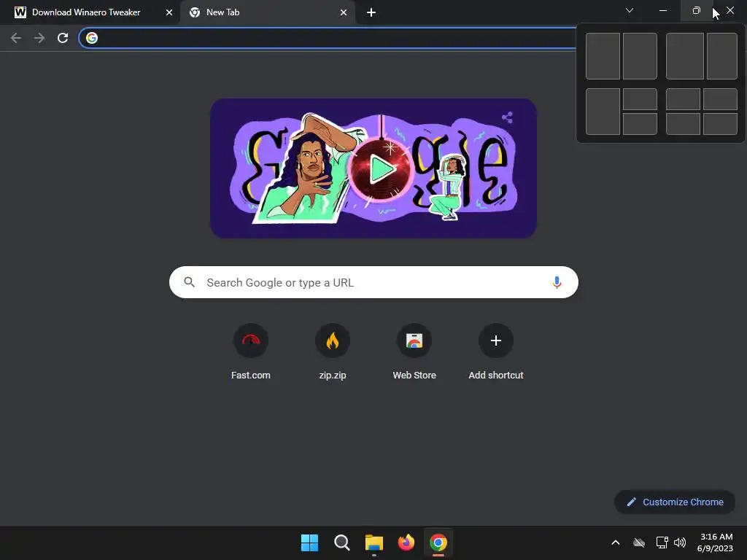The width and height of the screenshot is (747, 560).
Task: Open the volume tray icon
Action: coord(680,542)
